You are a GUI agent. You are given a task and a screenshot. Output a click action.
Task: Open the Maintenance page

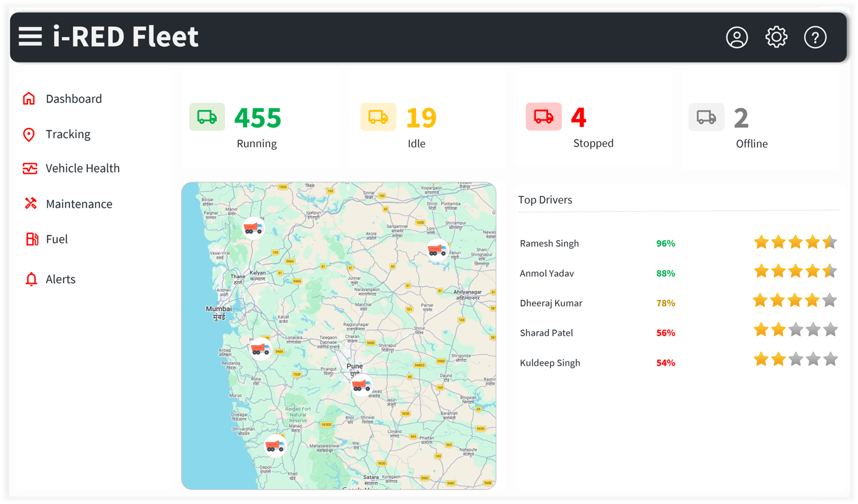[79, 204]
